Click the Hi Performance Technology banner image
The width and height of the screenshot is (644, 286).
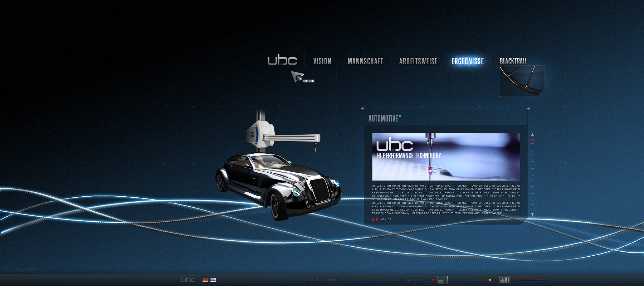point(446,157)
